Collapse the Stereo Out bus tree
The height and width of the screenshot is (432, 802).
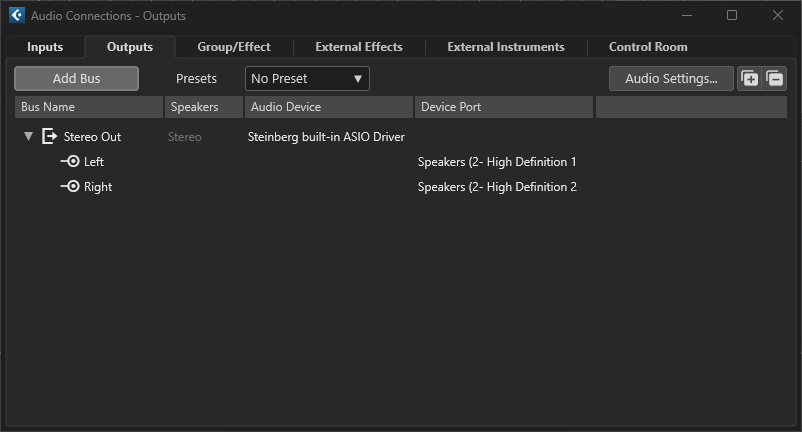[x=29, y=137]
